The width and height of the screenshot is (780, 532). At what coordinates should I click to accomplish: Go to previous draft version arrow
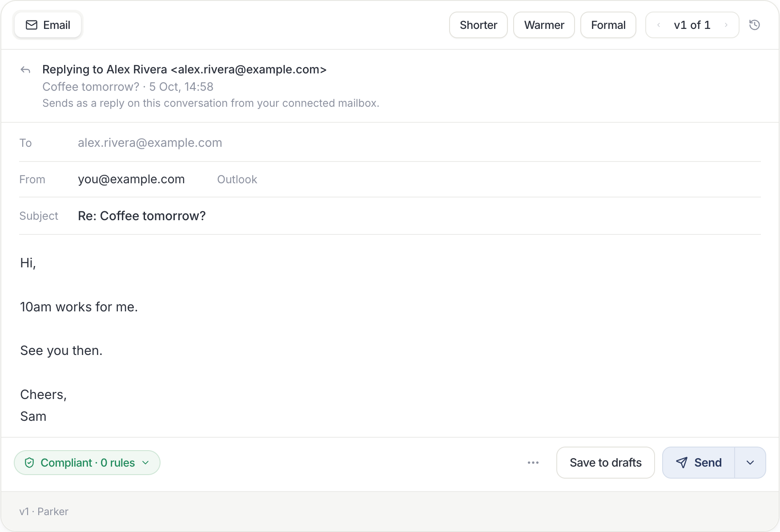point(659,25)
